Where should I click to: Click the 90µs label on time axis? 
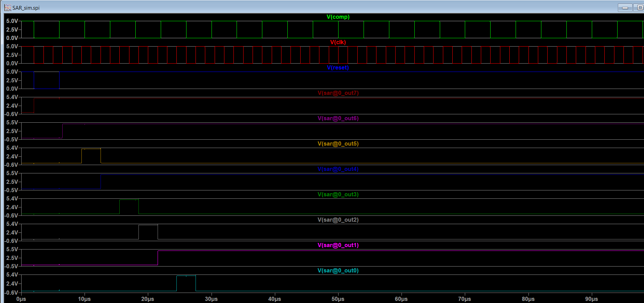(x=591, y=299)
